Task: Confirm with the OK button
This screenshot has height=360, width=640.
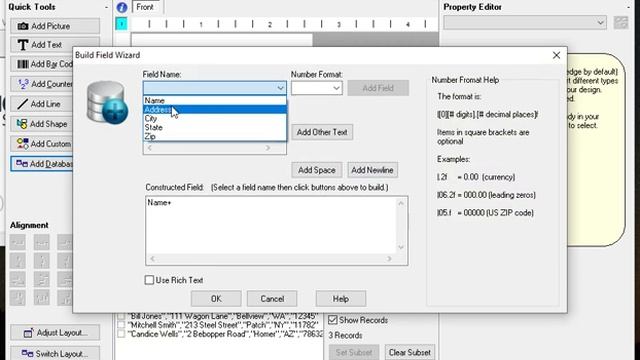Action: [x=216, y=299]
